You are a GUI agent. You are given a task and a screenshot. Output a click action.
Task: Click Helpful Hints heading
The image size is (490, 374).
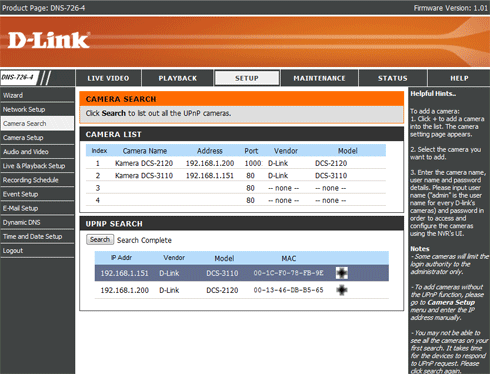tap(433, 94)
